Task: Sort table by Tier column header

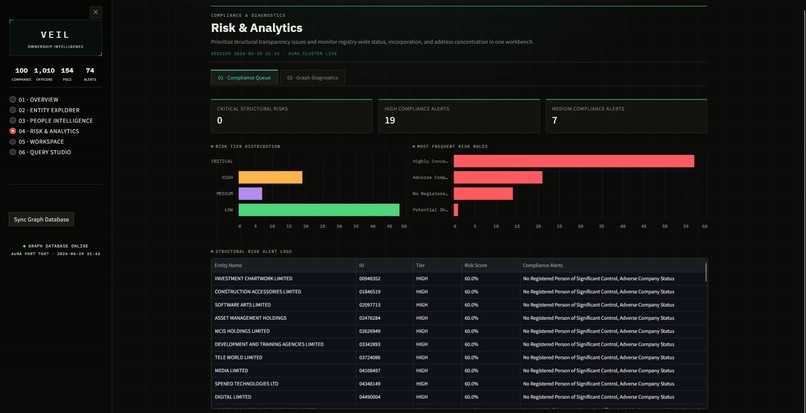Action: (437, 265)
